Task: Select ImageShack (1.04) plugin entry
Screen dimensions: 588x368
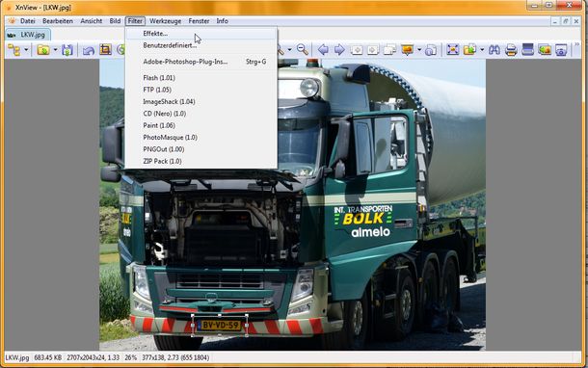Action: 201,101
